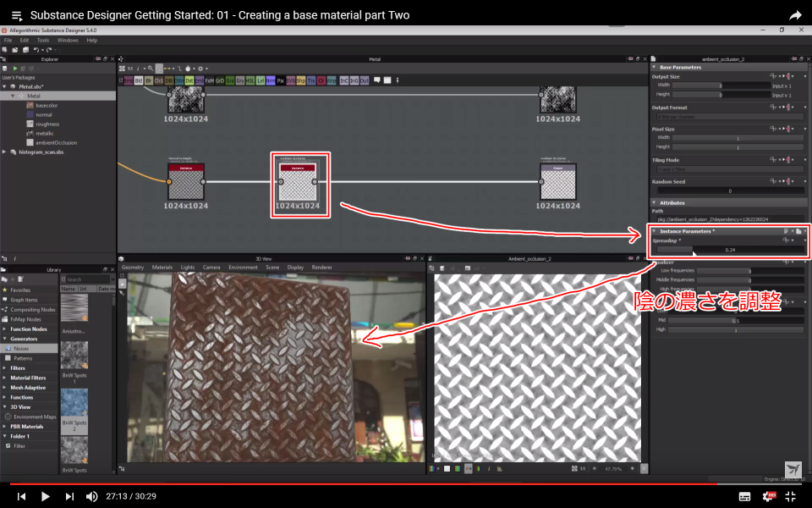Collapse the Attributes section
The width and height of the screenshot is (812, 508).
pyautogui.click(x=654, y=202)
